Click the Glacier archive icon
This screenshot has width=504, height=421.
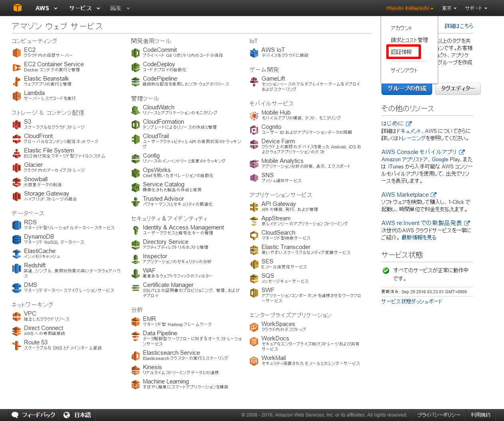(16, 168)
